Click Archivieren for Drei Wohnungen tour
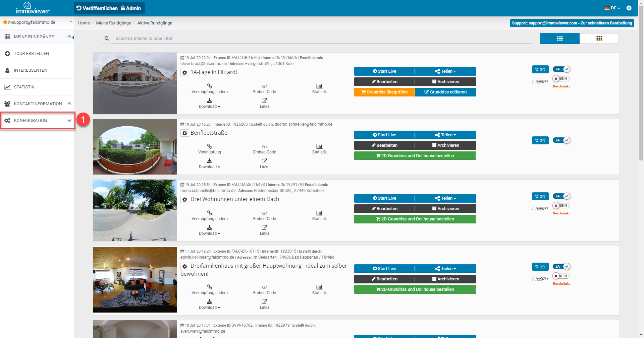644x338 pixels. [x=445, y=209]
